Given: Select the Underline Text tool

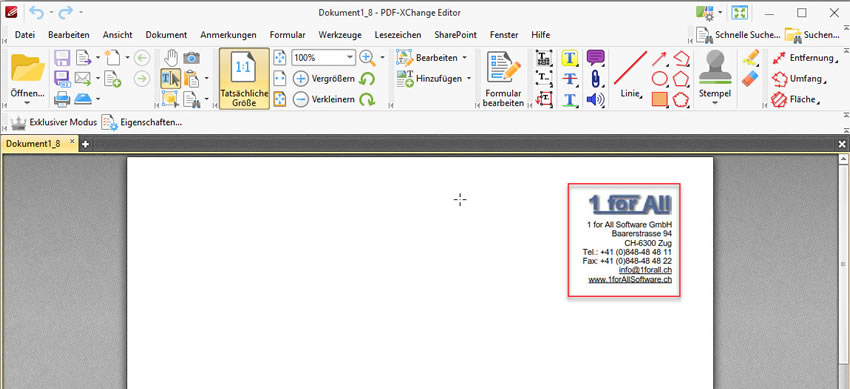Looking at the screenshot, I should [x=569, y=99].
